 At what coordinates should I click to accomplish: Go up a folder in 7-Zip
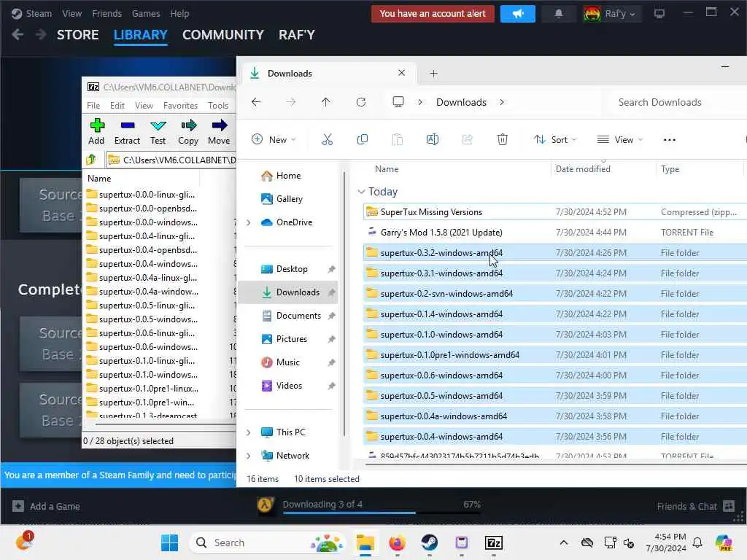[x=91, y=160]
